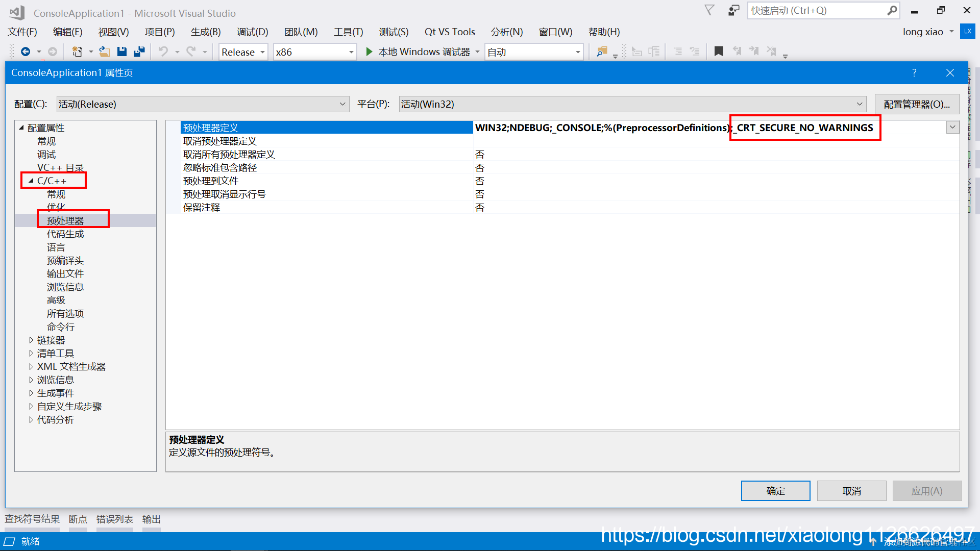
Task: Open 配置管理器(O)... button
Action: (x=917, y=104)
